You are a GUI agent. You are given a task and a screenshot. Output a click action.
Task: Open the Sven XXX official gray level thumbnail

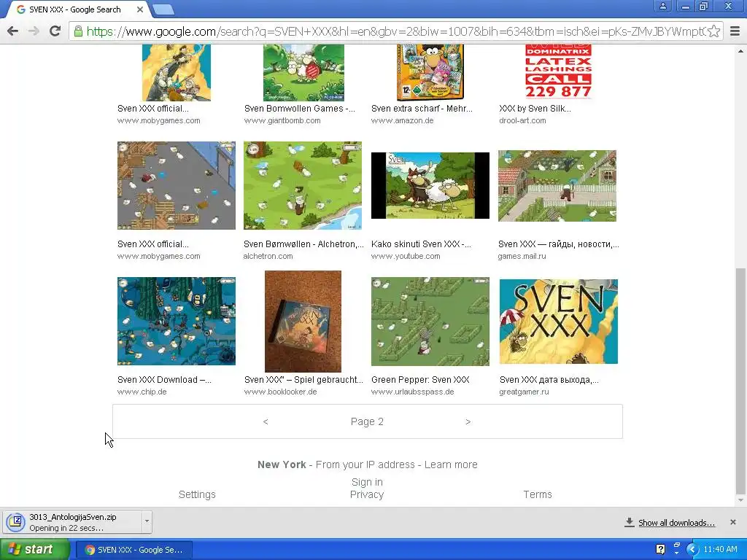(177, 186)
